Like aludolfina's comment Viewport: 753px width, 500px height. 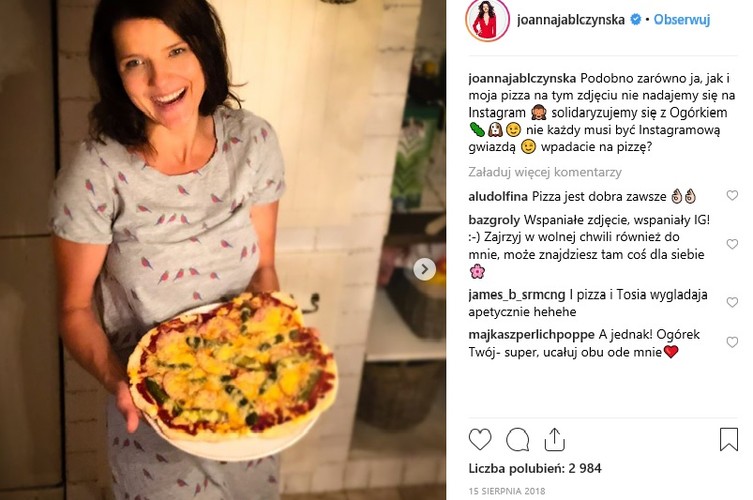(x=732, y=196)
